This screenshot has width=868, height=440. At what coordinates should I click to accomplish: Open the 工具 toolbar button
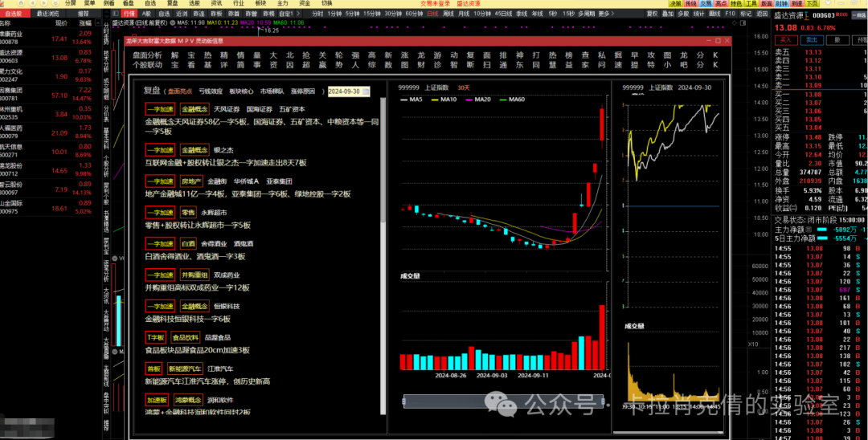751,3
